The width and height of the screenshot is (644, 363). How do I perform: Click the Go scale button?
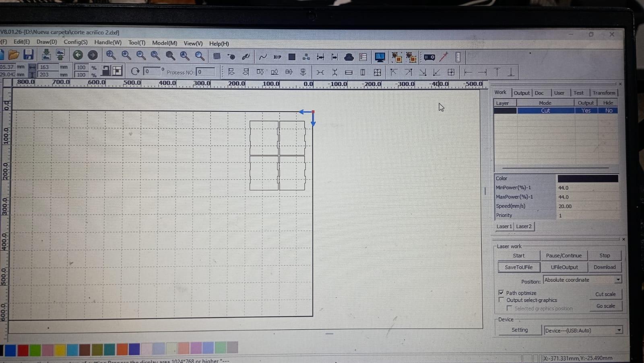[x=605, y=306]
